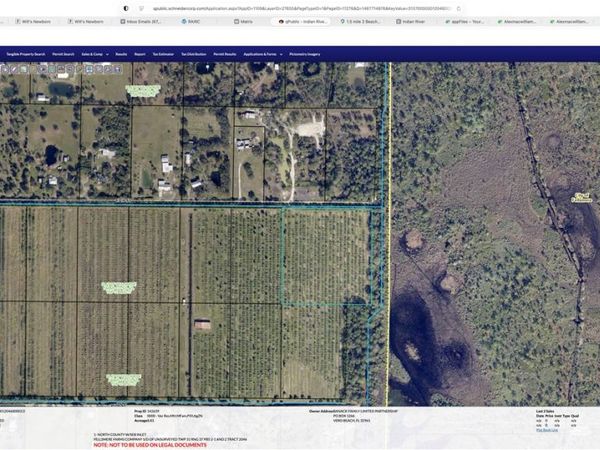
Task: Open the Permit Search page
Action: [x=64, y=54]
